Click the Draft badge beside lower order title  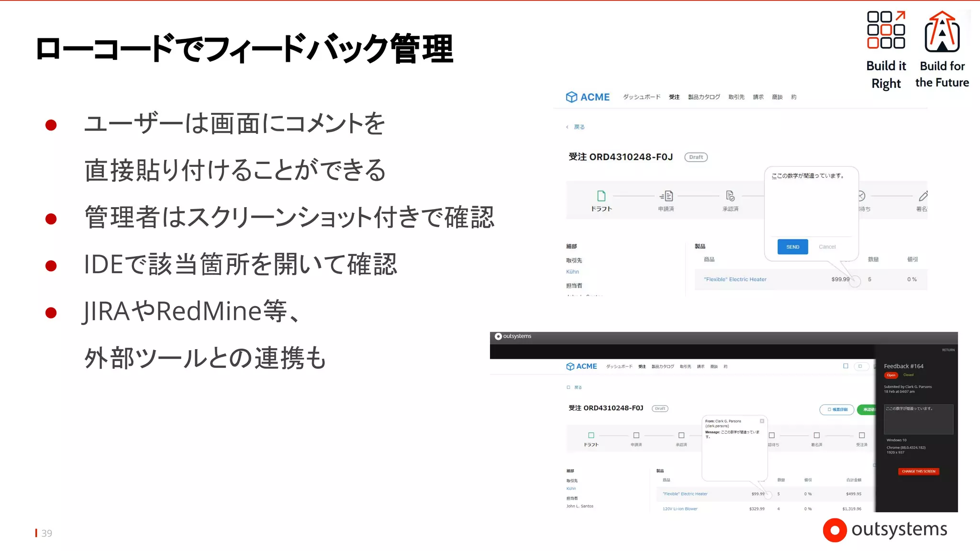[x=660, y=408]
